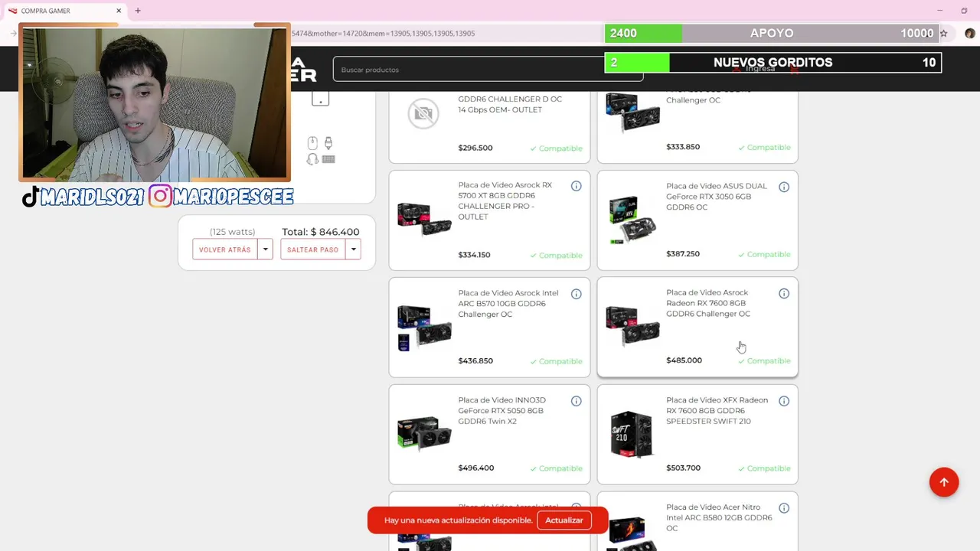The width and height of the screenshot is (980, 551).
Task: Click Actualizar in the update banner
Action: pyautogui.click(x=564, y=520)
